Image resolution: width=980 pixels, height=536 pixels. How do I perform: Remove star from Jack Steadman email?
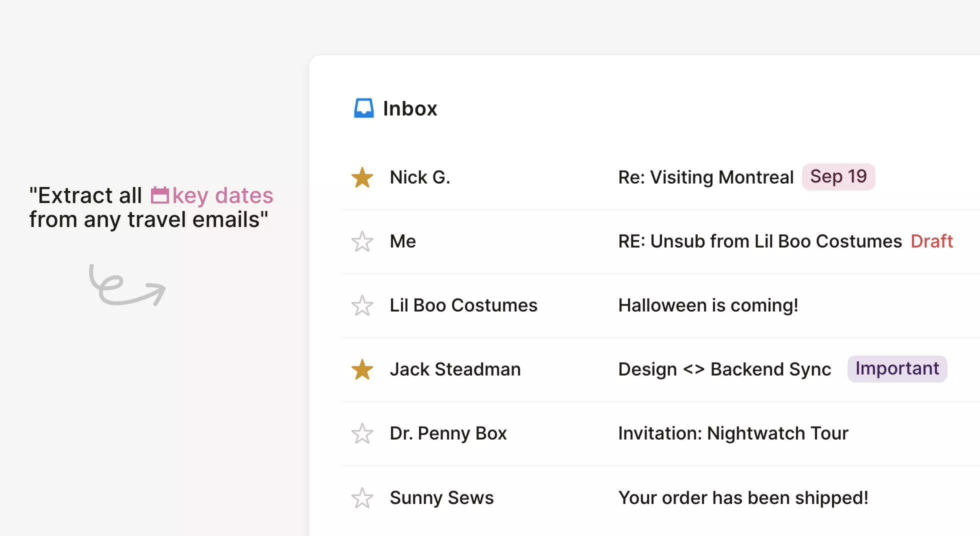pos(362,369)
